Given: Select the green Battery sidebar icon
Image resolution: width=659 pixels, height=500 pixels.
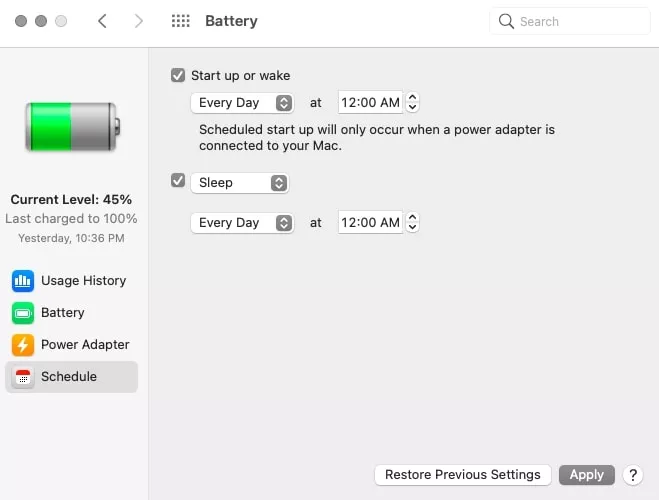Looking at the screenshot, I should (23, 313).
